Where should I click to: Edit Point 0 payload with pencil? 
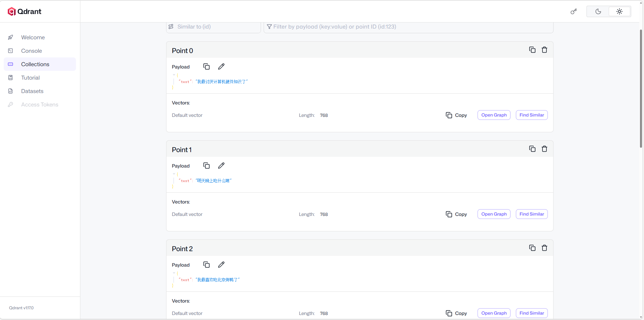221,66
